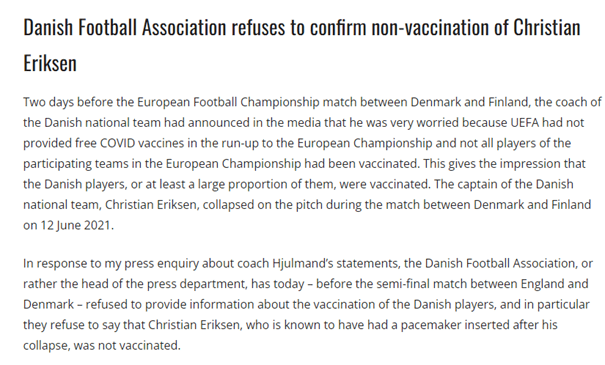The height and width of the screenshot is (365, 605).
Task: Click the word "Eriksen" in the headline
Action: click(x=50, y=63)
